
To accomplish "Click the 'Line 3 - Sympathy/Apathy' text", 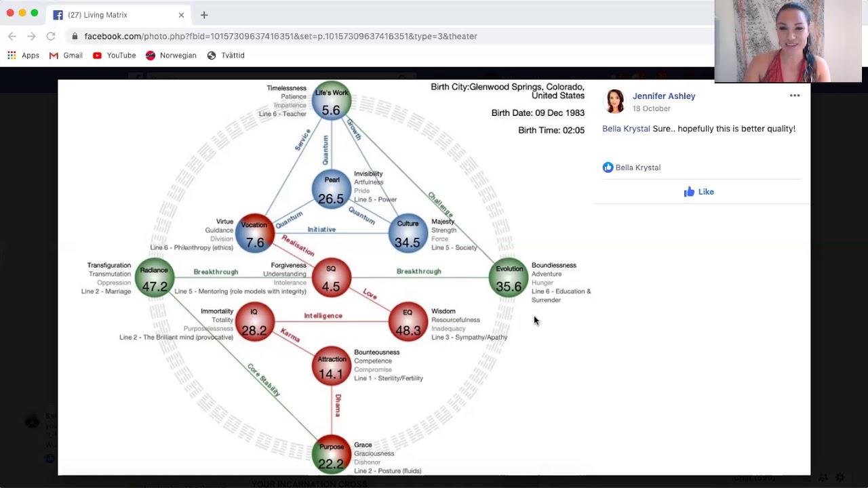I will click(x=469, y=338).
